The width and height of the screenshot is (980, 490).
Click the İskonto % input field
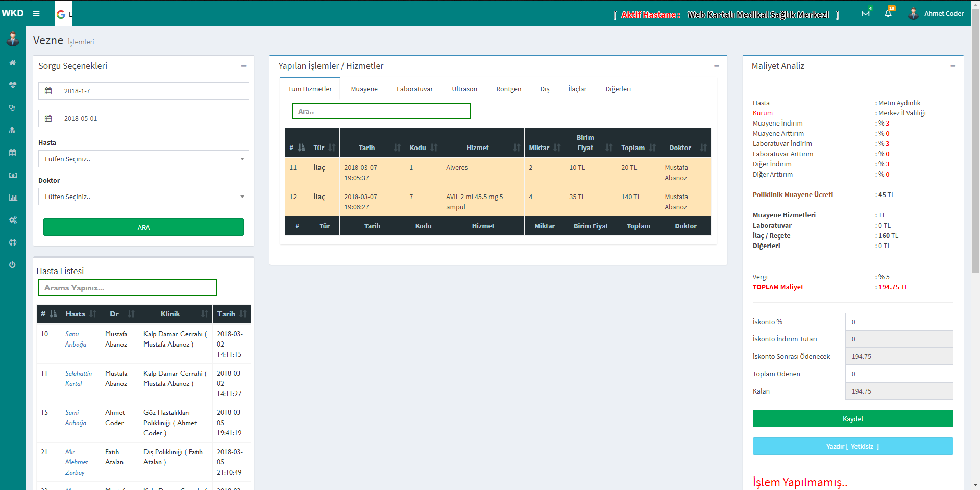(899, 322)
